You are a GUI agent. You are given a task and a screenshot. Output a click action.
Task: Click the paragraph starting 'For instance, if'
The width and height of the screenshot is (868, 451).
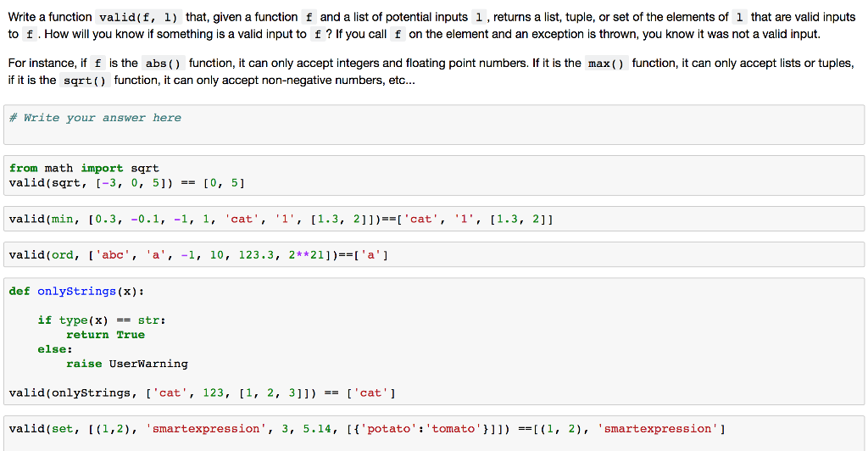click(x=431, y=72)
